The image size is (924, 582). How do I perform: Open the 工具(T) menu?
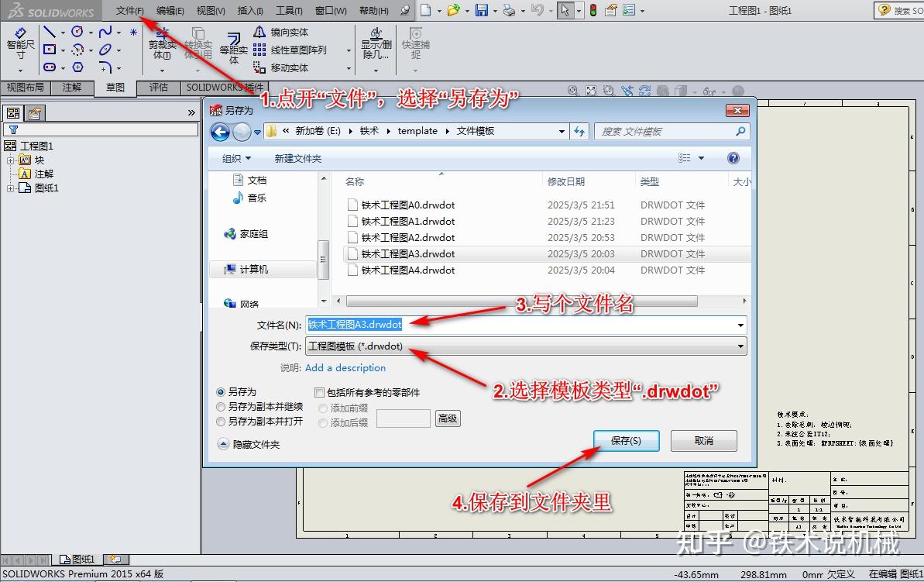290,11
